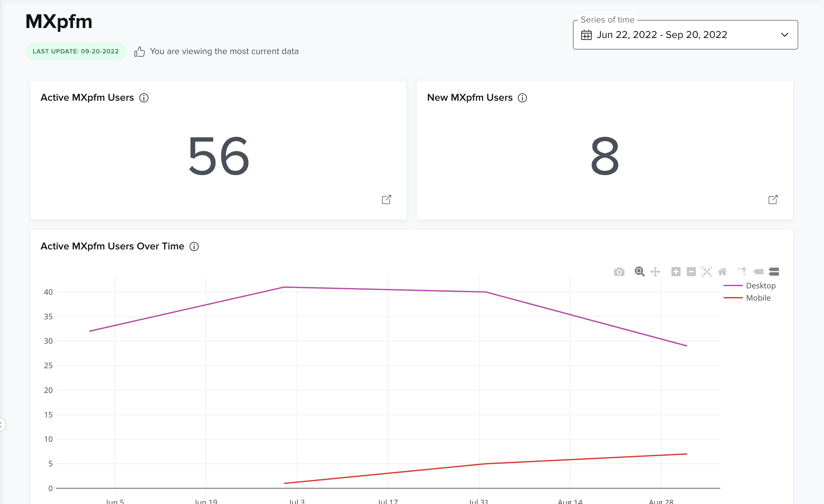Reset the chart to its default axes

coord(723,272)
